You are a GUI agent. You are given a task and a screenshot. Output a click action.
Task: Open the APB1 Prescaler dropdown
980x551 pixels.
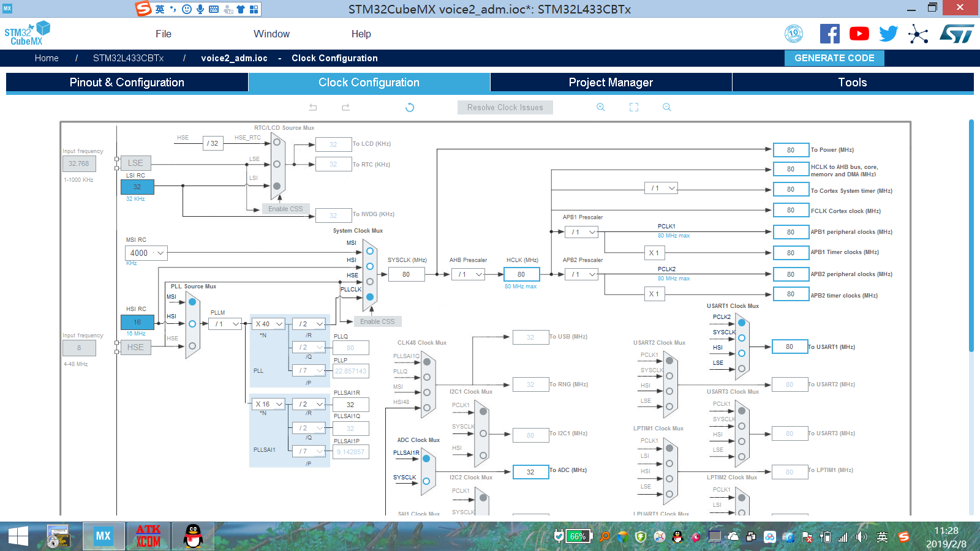pos(581,232)
